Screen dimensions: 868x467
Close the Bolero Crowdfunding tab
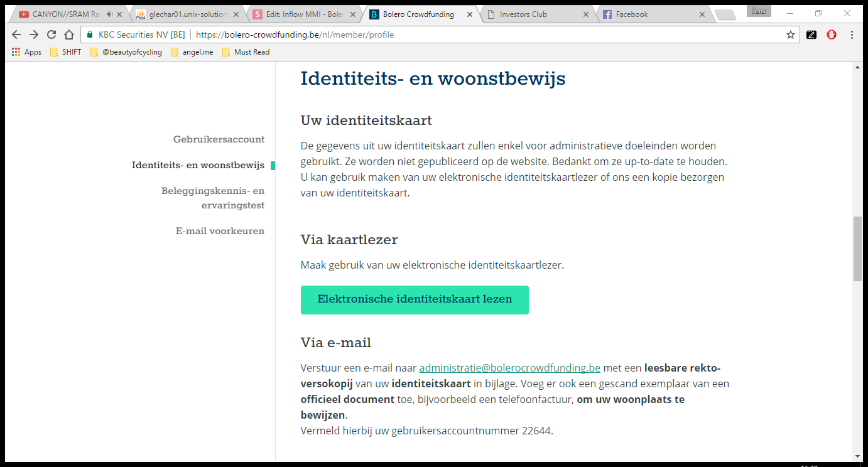point(470,14)
